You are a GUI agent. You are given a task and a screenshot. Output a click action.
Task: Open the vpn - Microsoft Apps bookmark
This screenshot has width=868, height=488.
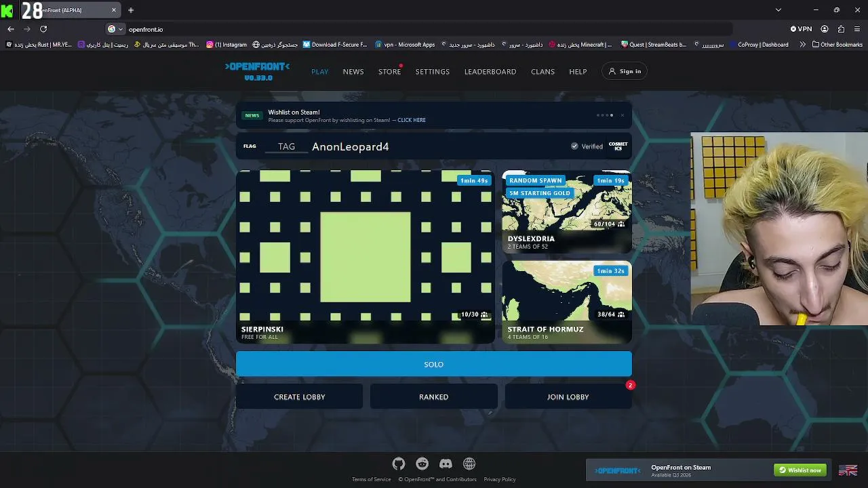pos(405,45)
